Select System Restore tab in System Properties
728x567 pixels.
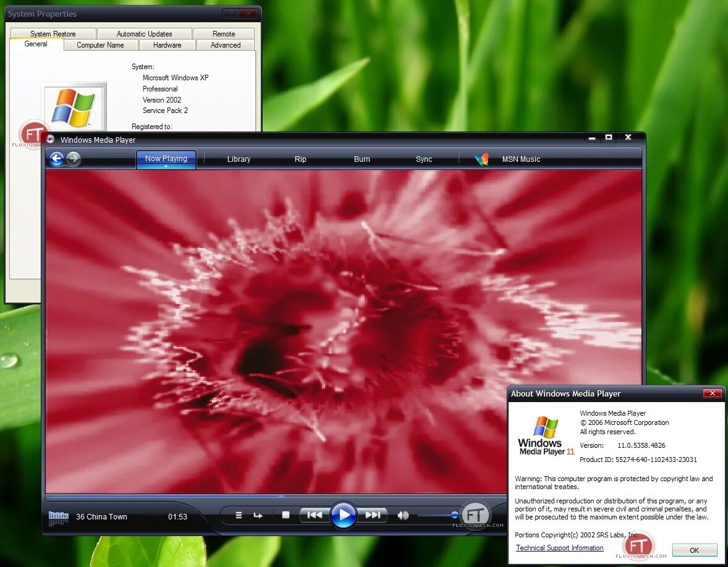53,34
